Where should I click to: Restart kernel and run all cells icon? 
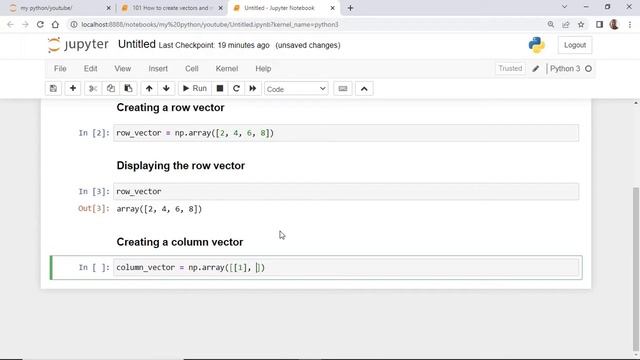pyautogui.click(x=253, y=89)
